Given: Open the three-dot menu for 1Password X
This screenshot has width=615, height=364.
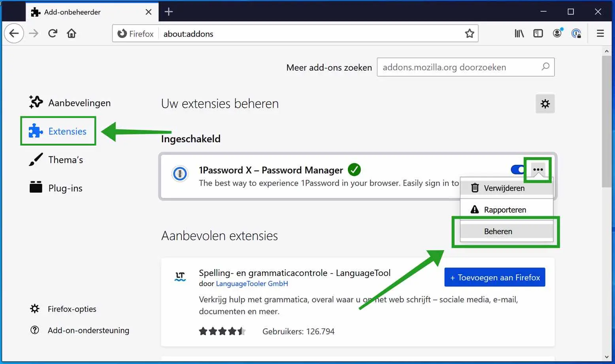Looking at the screenshot, I should [x=538, y=170].
